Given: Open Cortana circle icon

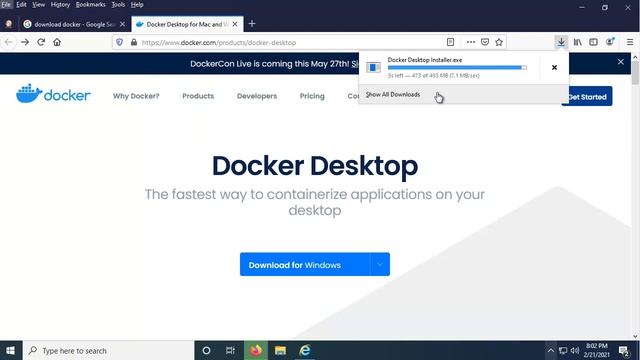Looking at the screenshot, I should point(207,350).
